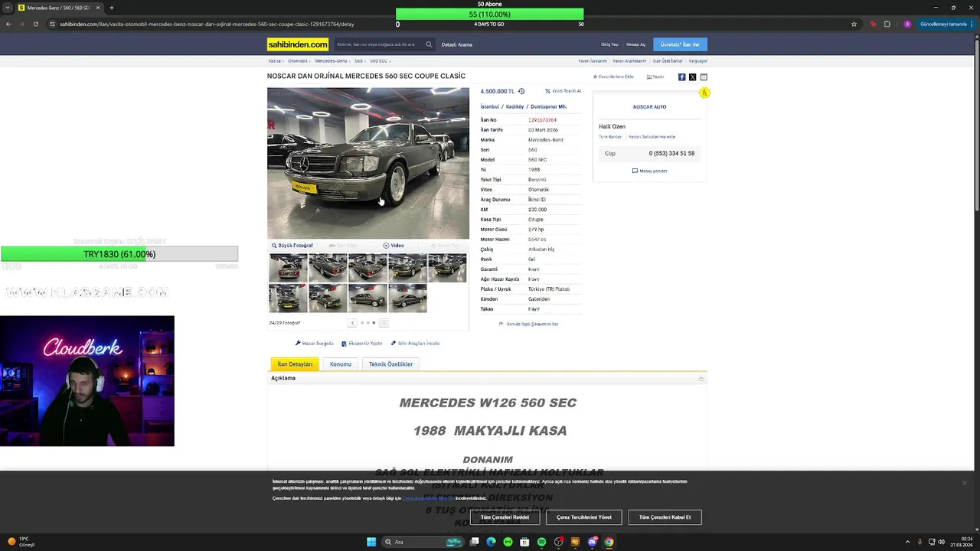Click the yellow badge near NOSCAR AUTO

pos(704,93)
